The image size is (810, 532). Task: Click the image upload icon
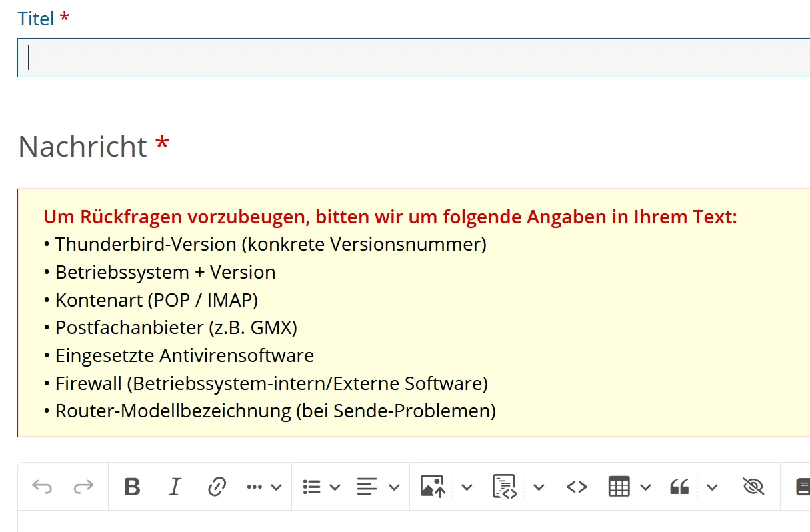coord(433,487)
